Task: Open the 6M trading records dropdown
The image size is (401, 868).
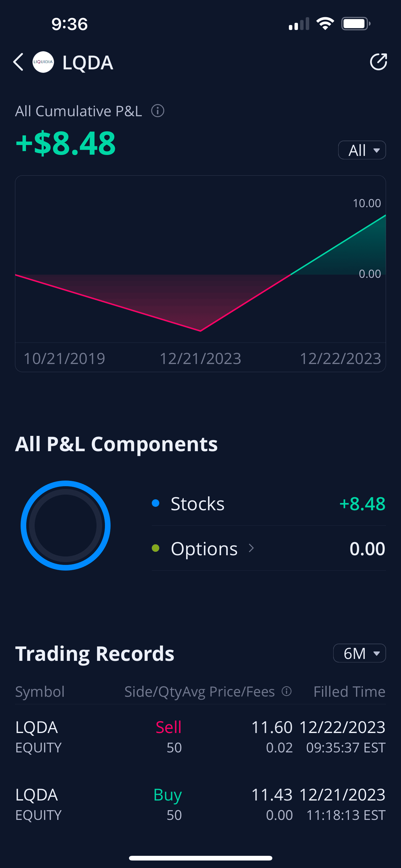Action: [359, 653]
